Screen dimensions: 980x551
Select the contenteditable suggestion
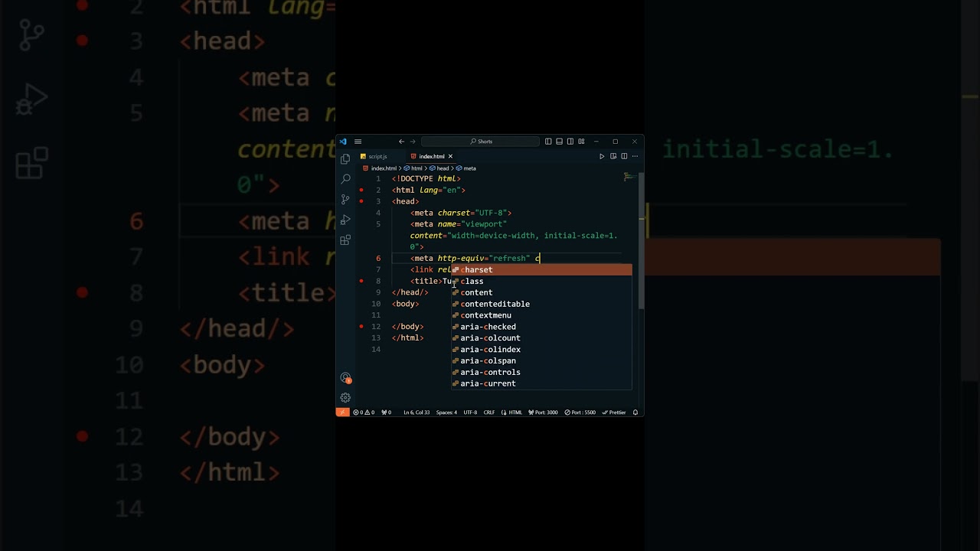[x=541, y=304]
